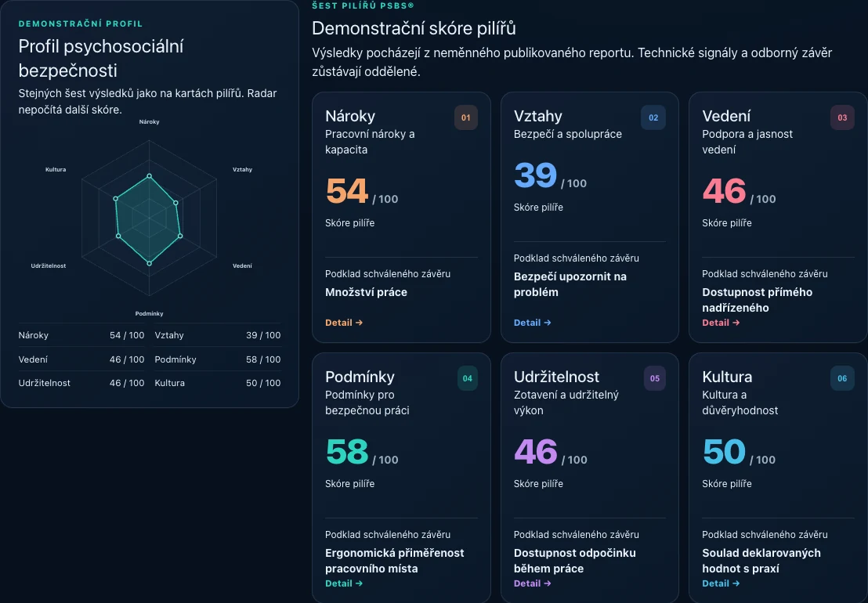Click the Vedení label on the radar chart
Viewport: 868px width, 603px height.
coord(242,266)
